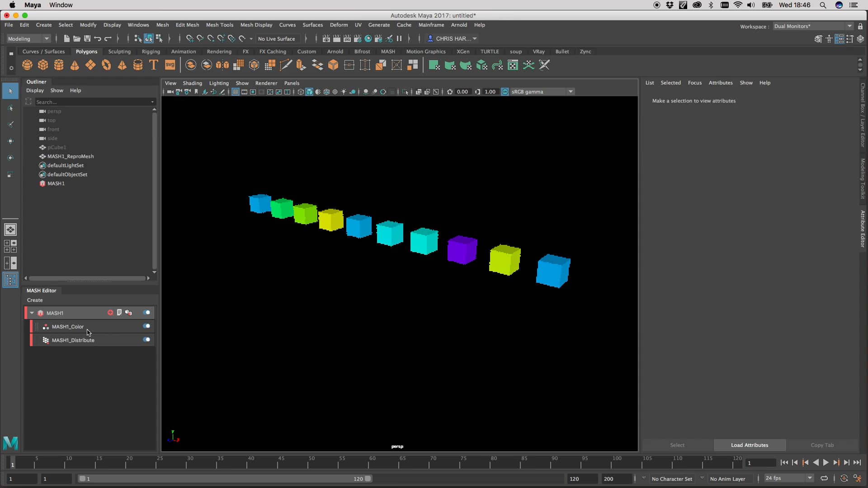The height and width of the screenshot is (488, 868).
Task: Open the sRGB gamma view transform dropdown
Action: click(x=571, y=92)
